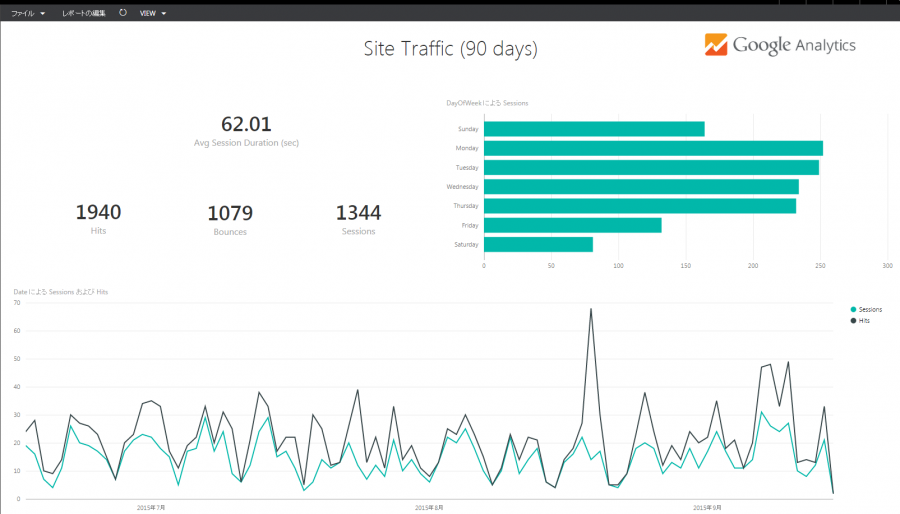
Task: Select the 62.01 Avg Session Duration card
Action: point(246,130)
